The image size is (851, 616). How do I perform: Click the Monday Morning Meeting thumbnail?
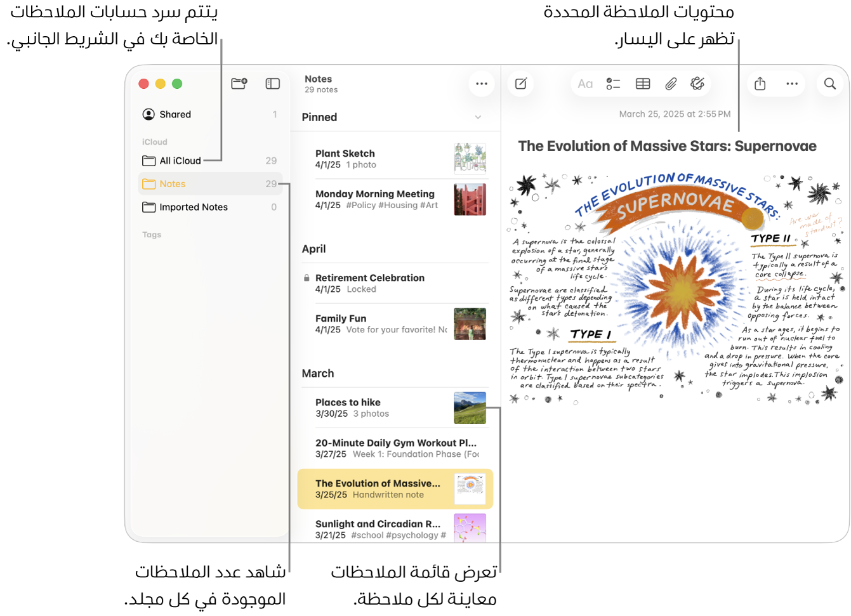tap(470, 199)
